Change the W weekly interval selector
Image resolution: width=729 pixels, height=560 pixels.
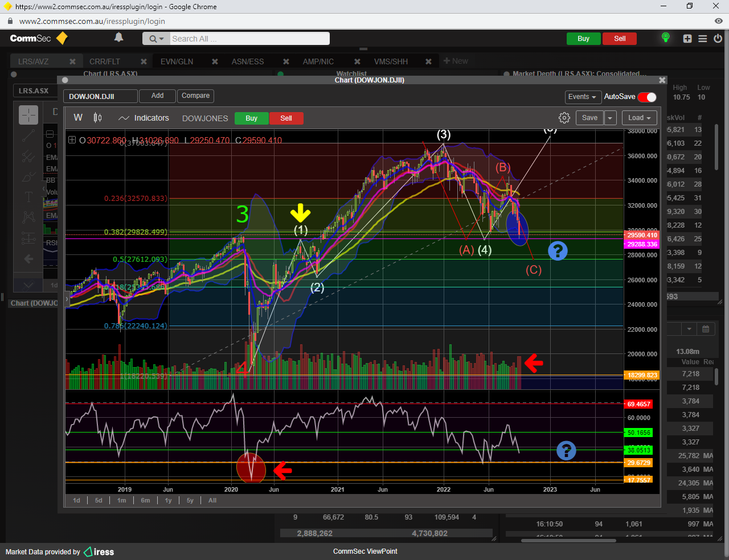pyautogui.click(x=78, y=118)
